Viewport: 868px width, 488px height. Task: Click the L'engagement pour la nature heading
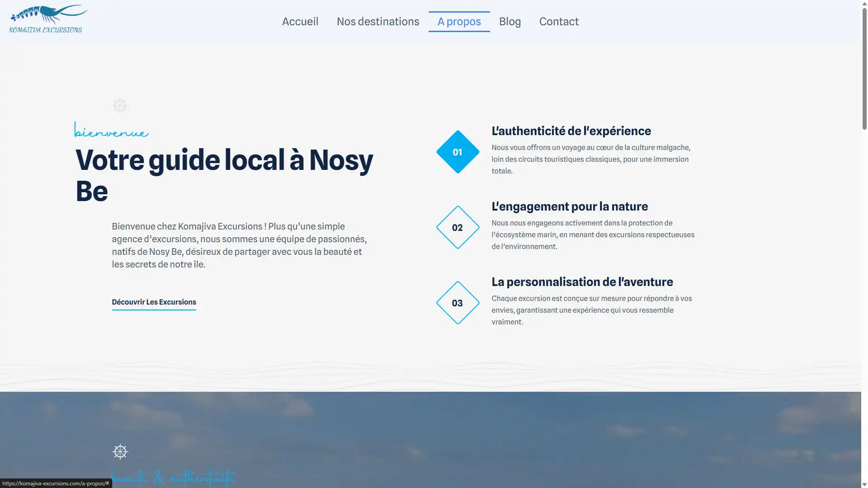pyautogui.click(x=570, y=206)
